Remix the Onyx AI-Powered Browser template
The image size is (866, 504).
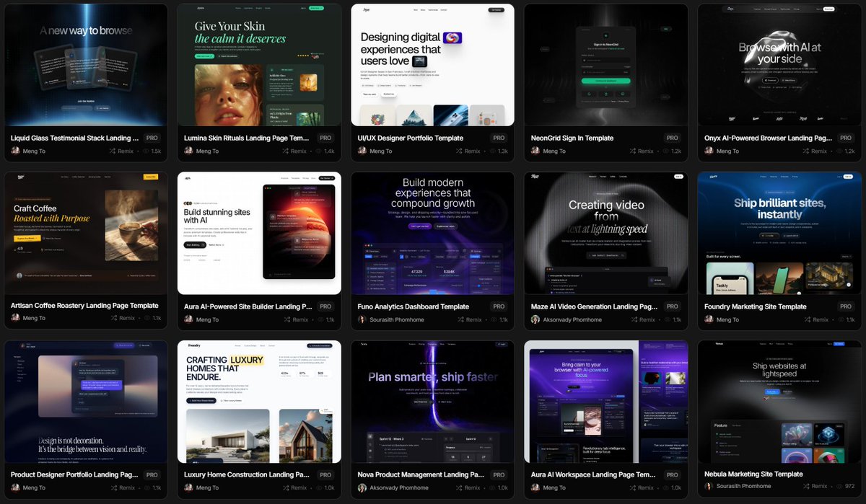coord(815,151)
